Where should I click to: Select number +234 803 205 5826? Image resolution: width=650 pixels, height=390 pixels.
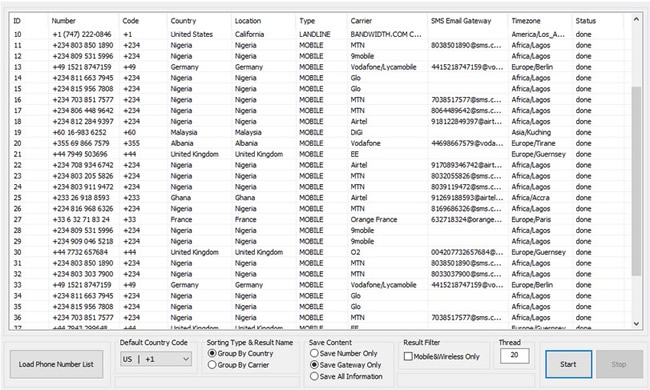point(83,176)
